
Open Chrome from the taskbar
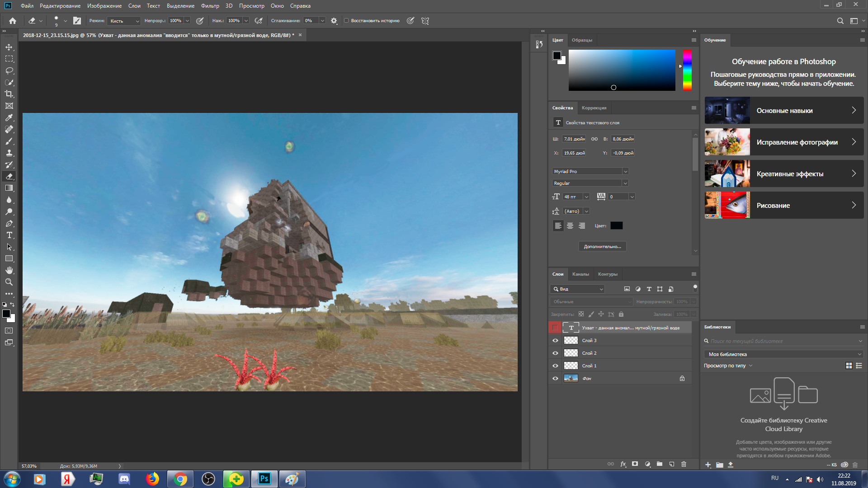coord(180,479)
